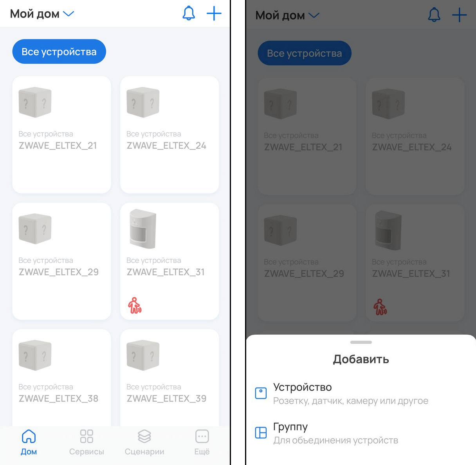Open the ZWAVE_ELTEX_39 device card
Screen dimensions: 476x465
point(169,378)
